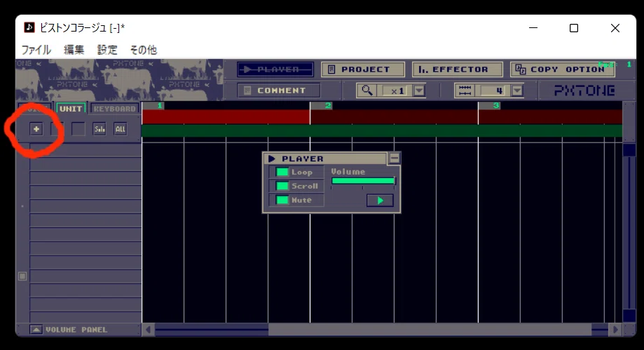Image resolution: width=644 pixels, height=350 pixels.
Task: Click measure 2 marker on the timeline
Action: tap(321, 106)
